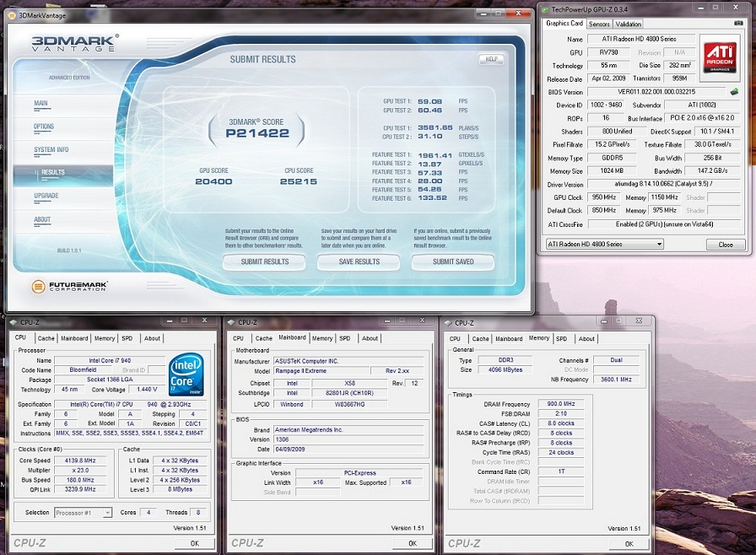
Task: Click the NB Frequency 3600.1 MHz value
Action: click(616, 380)
